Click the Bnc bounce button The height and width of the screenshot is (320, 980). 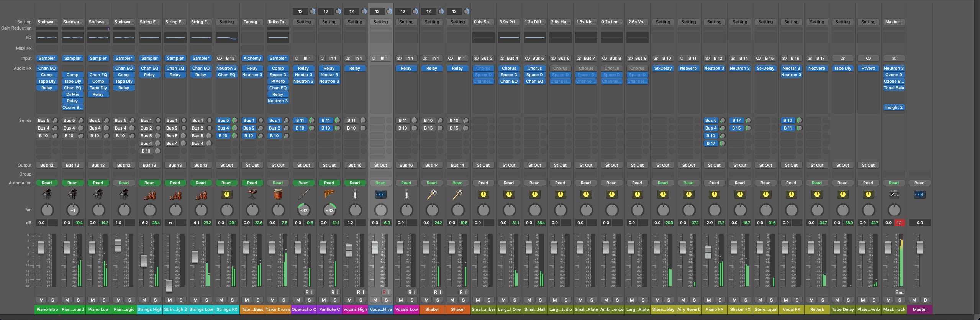click(899, 292)
